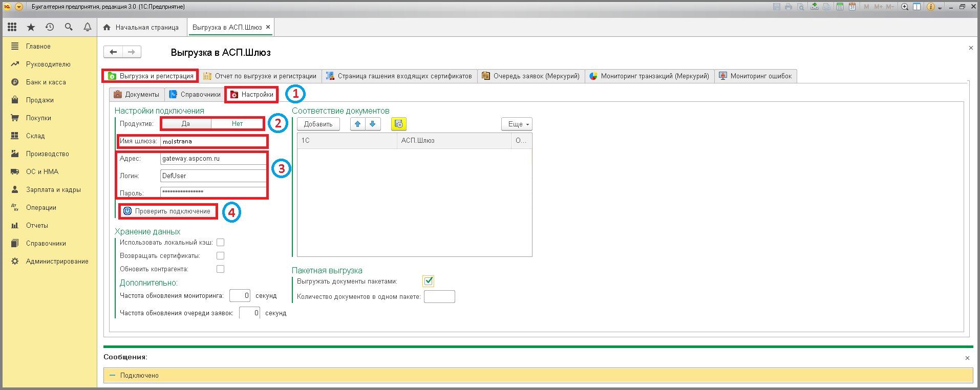The height and width of the screenshot is (390, 980).
Task: Open Мониторинг транзакций (Меркурий) tab
Action: click(649, 76)
